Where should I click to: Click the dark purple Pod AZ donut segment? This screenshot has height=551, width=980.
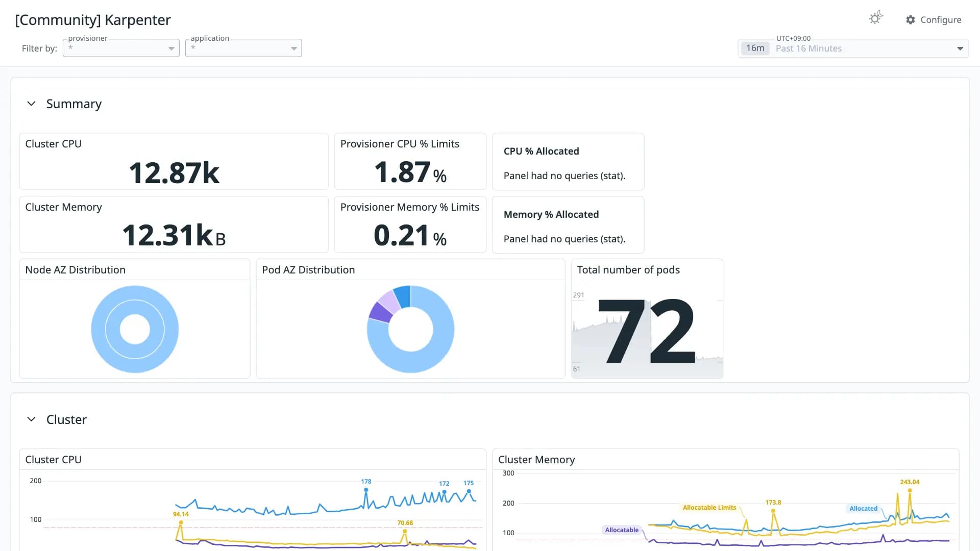click(x=380, y=312)
